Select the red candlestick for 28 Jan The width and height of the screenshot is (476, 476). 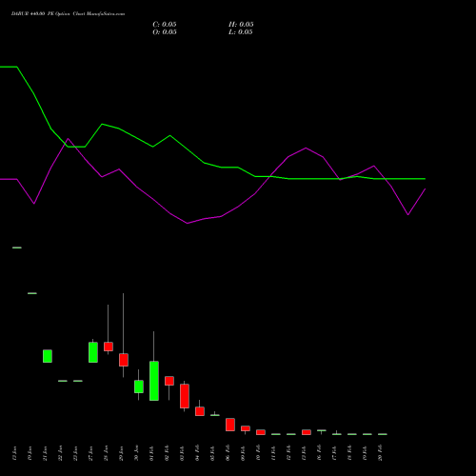coord(109,347)
